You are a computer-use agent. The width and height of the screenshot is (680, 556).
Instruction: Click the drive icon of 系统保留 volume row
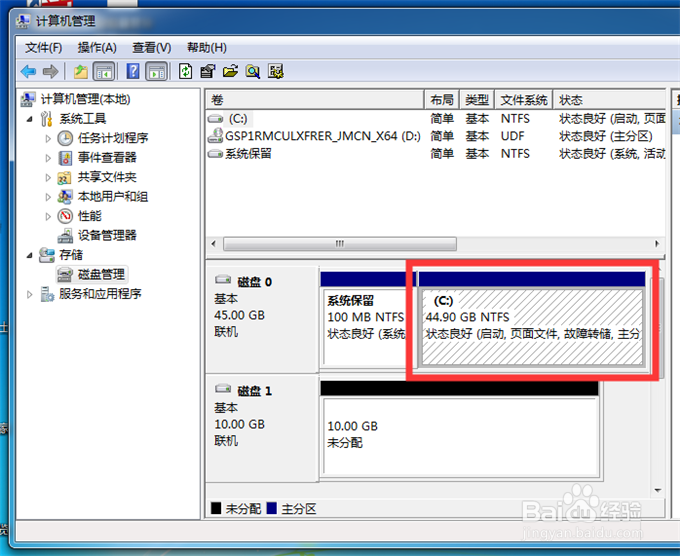pyautogui.click(x=215, y=154)
